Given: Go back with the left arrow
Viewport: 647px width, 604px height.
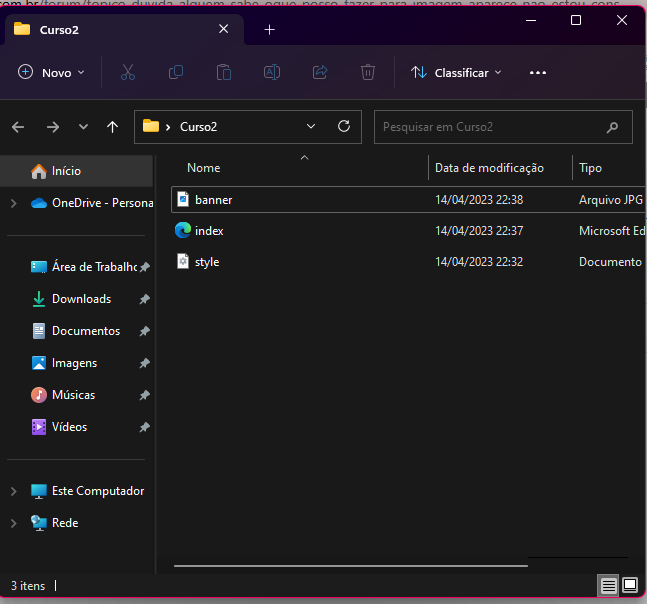Looking at the screenshot, I should click(18, 127).
